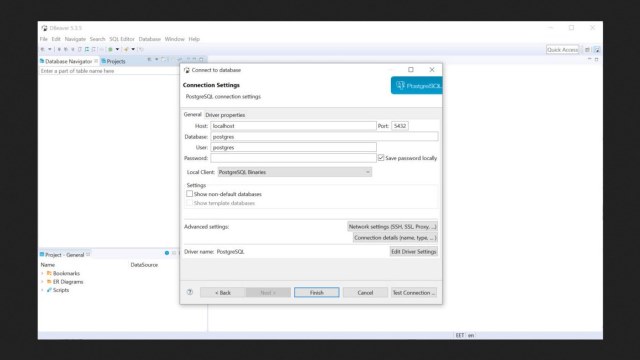Select the General tab in connection settings
This screenshot has width=640, height=360.
(x=192, y=115)
